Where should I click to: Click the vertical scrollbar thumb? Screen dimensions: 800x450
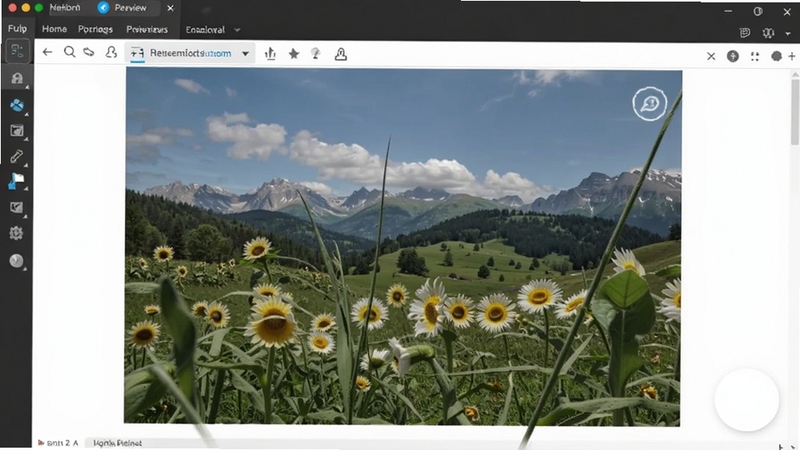tap(795, 111)
